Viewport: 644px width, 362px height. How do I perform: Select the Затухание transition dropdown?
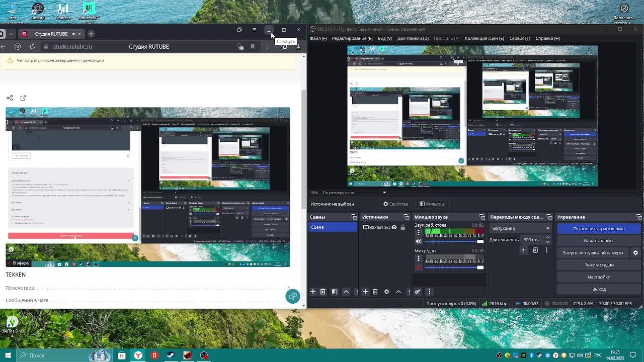520,228
